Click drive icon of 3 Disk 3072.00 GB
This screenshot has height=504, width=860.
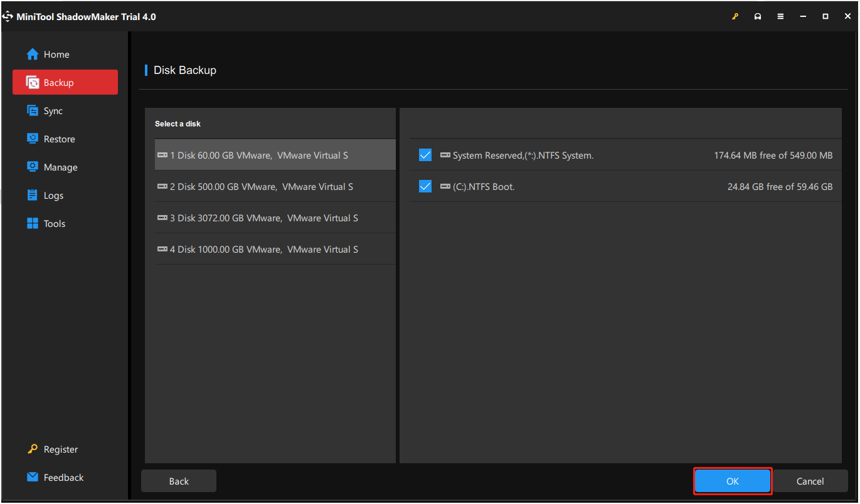(x=162, y=218)
